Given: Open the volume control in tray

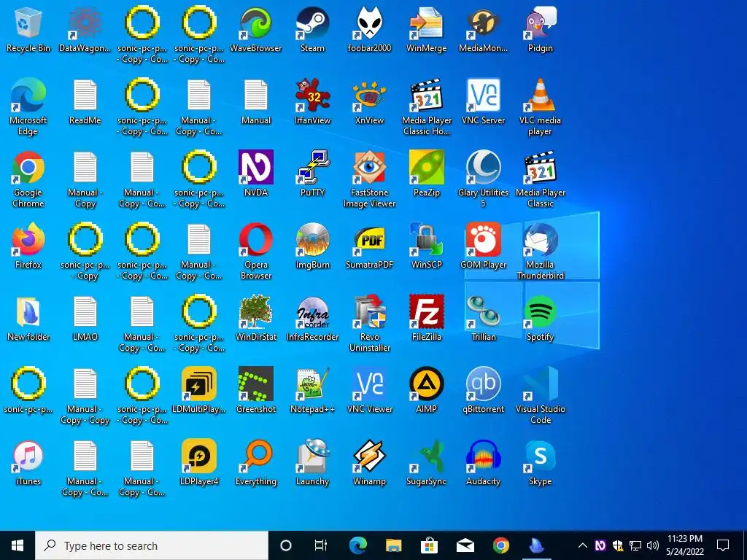Looking at the screenshot, I should coord(653,545).
